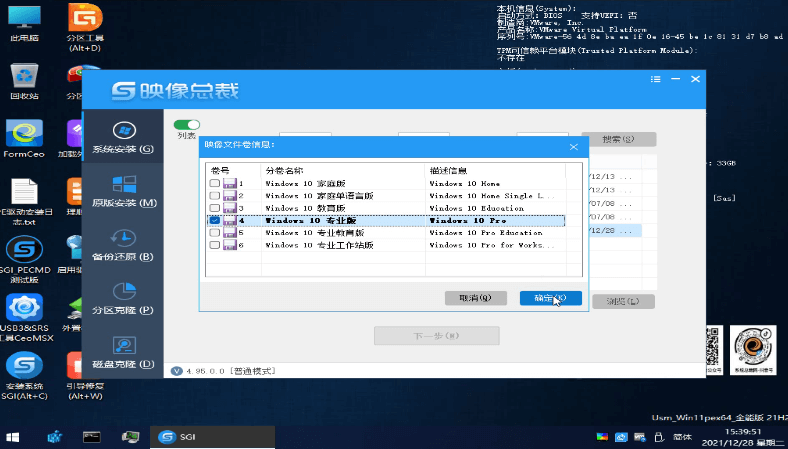Check the Windows 10 家庭版 volume checkbox
The height and width of the screenshot is (449, 788).
pyautogui.click(x=215, y=184)
